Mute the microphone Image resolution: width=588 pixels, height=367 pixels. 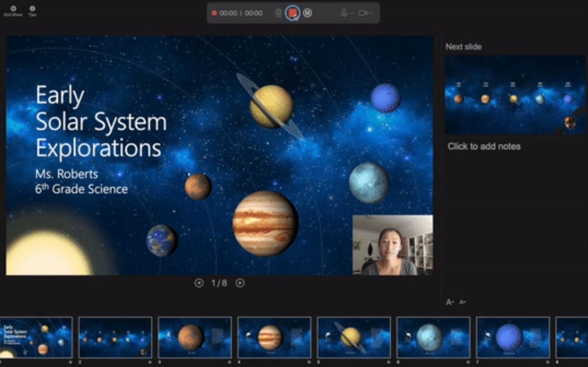tap(345, 13)
